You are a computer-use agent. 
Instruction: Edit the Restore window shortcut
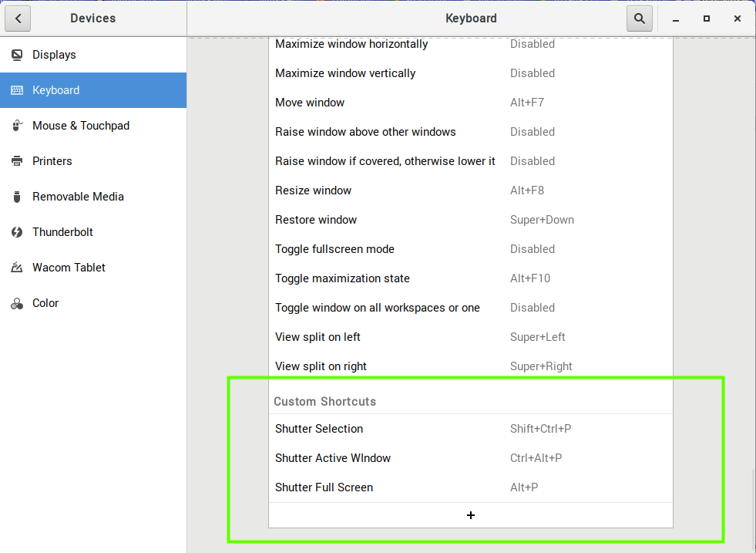[471, 220]
